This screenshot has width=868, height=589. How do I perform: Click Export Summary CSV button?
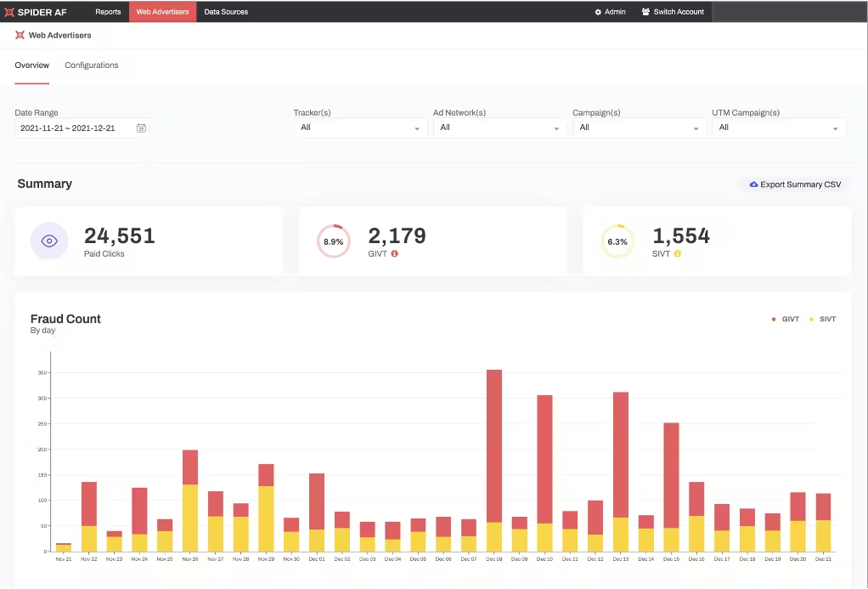pyautogui.click(x=795, y=184)
